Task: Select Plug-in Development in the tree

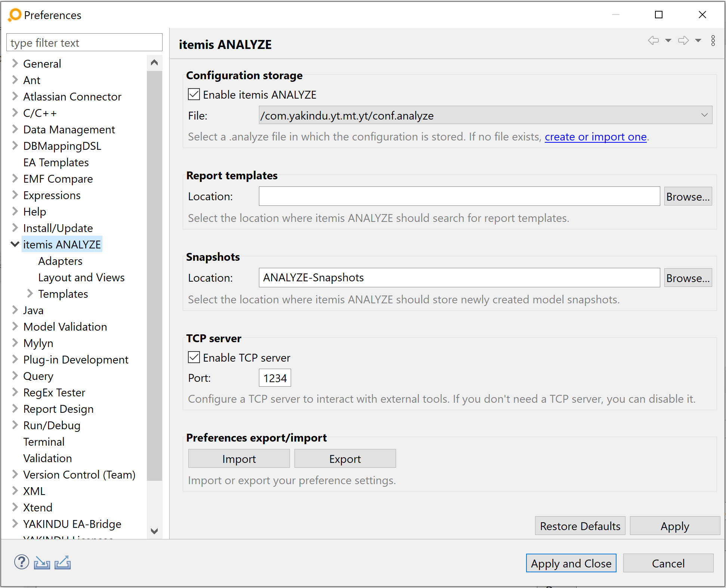Action: pos(76,359)
